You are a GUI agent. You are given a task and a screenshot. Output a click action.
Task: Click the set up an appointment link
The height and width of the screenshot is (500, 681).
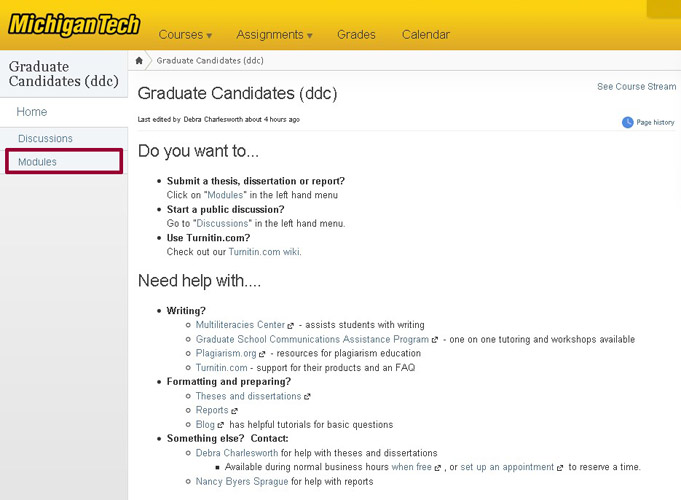pyautogui.click(x=507, y=467)
